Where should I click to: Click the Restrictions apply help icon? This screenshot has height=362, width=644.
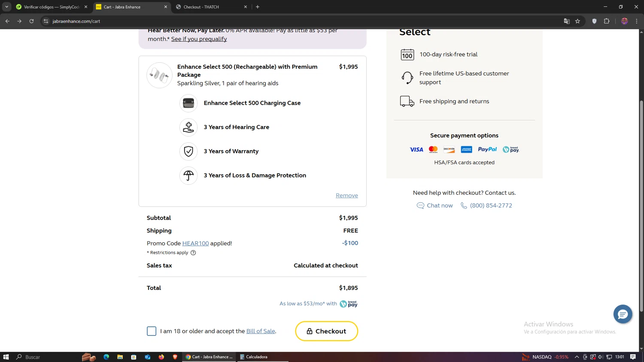coord(193,253)
